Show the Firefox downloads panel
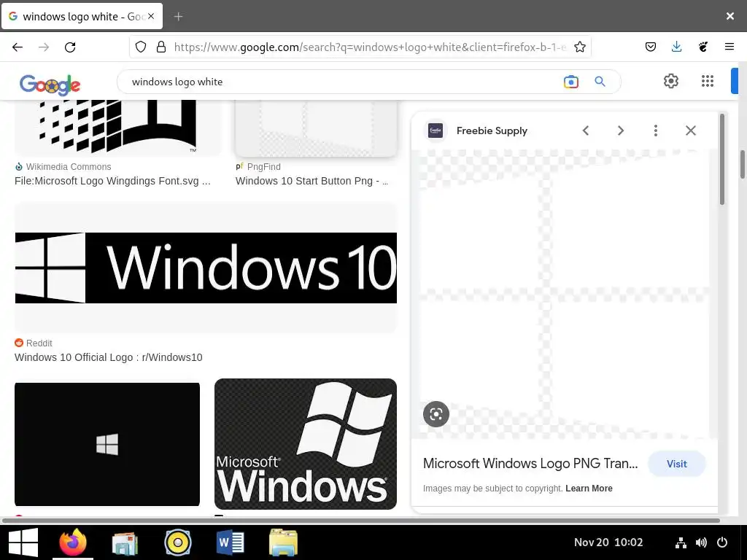 click(x=676, y=47)
